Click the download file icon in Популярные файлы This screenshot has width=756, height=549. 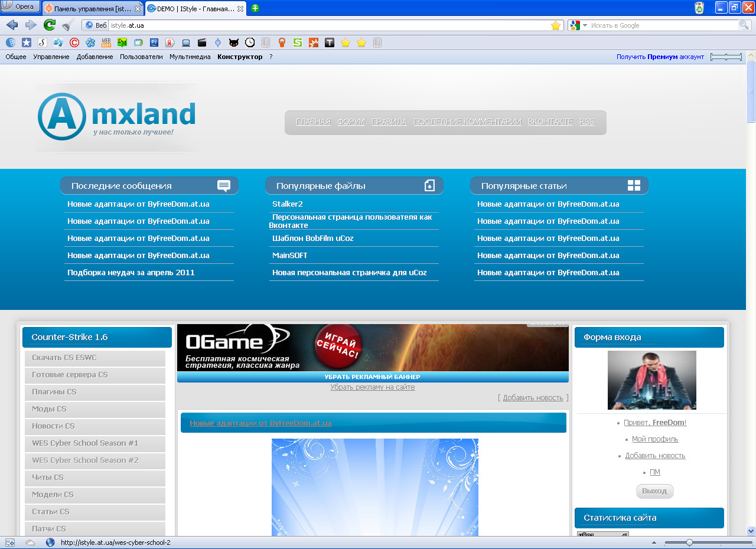pyautogui.click(x=429, y=185)
